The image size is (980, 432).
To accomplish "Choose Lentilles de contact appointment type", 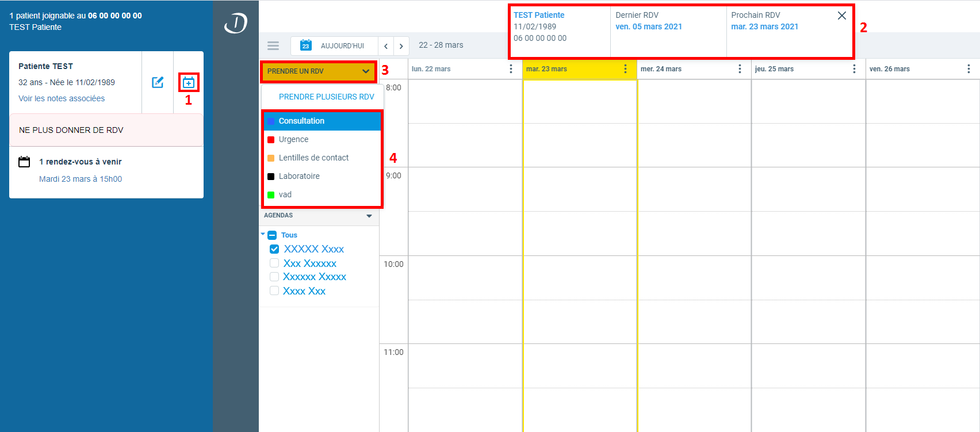I will pos(322,158).
